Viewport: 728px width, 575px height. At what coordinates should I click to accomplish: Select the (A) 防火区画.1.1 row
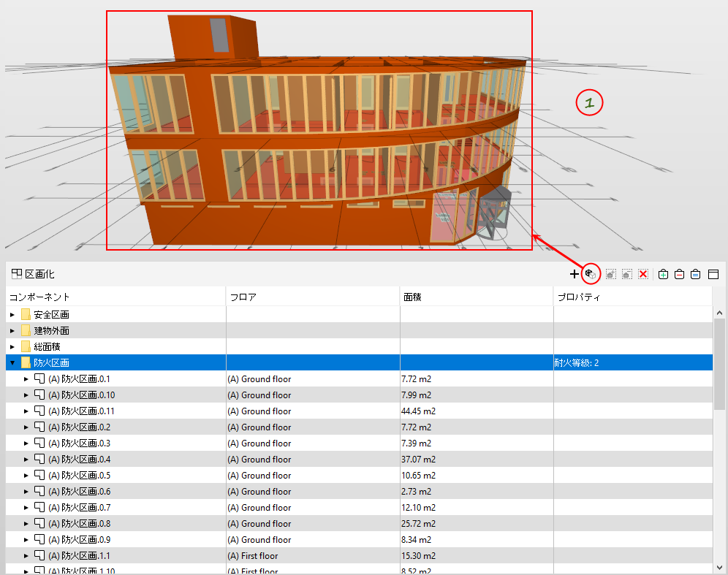click(x=359, y=555)
